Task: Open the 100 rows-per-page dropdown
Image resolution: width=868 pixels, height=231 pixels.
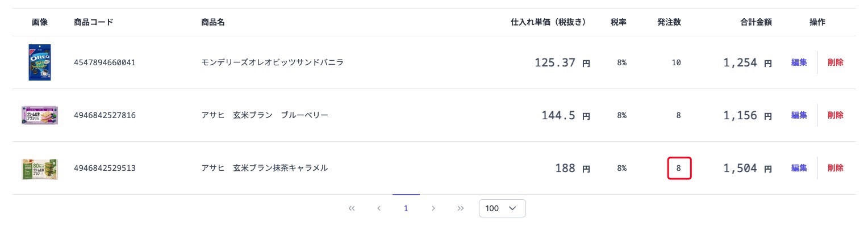Action: pos(502,208)
